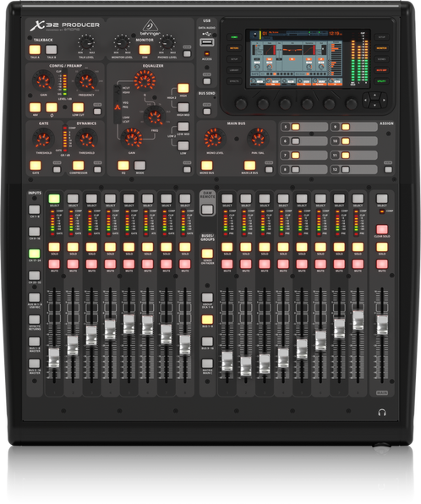The width and height of the screenshot is (421, 504).
Task: Click the phase invert symbol button in preamp
Action: coord(52,107)
